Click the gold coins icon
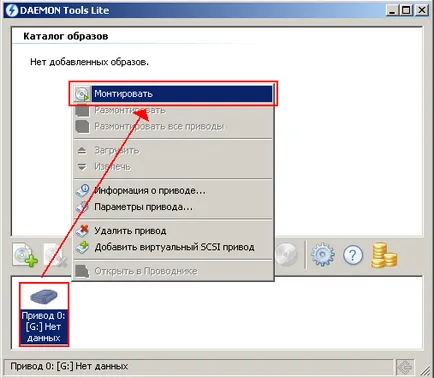Image resolution: width=434 pixels, height=378 pixels. (384, 255)
